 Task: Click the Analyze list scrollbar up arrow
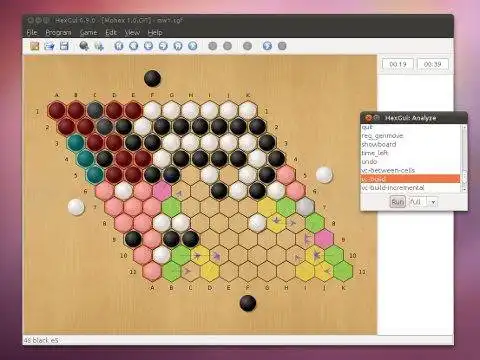463,127
